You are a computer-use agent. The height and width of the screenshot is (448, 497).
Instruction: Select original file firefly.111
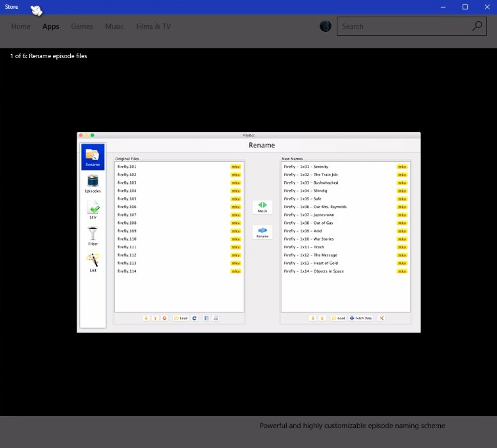[x=179, y=247]
